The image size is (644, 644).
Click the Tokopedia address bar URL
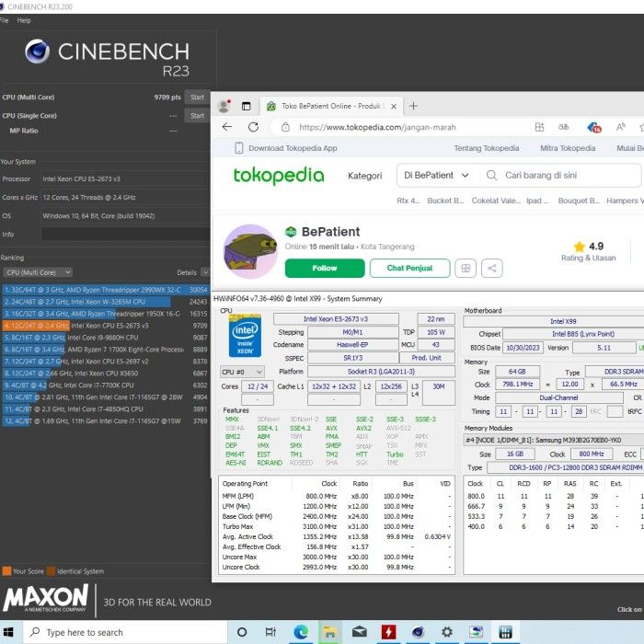[x=377, y=127]
